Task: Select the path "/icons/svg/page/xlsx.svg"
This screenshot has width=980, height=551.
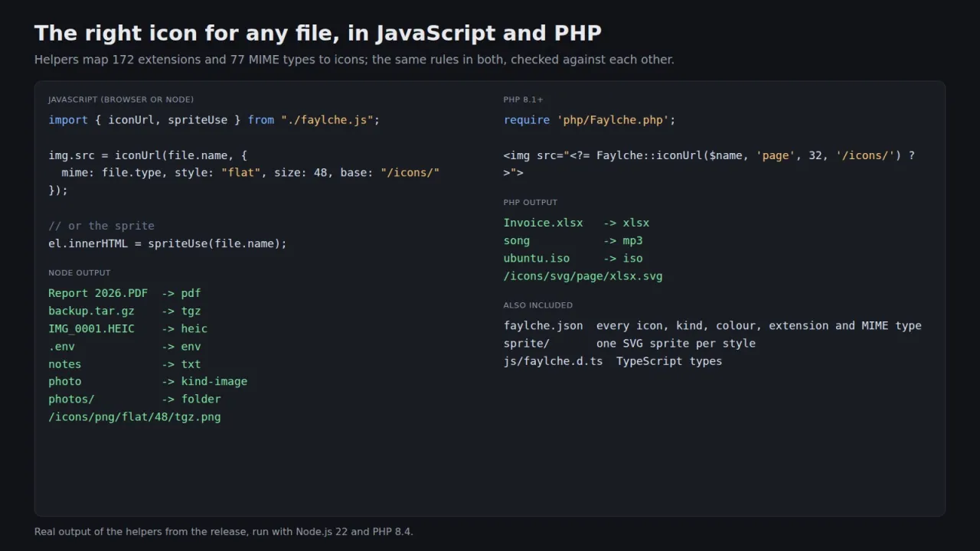Action: pyautogui.click(x=583, y=276)
